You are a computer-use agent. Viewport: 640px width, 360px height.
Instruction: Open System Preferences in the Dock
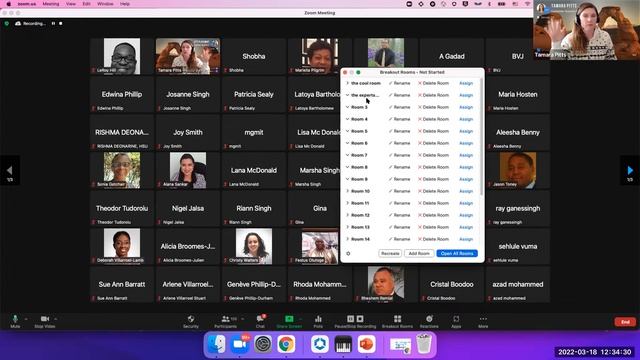click(x=263, y=344)
